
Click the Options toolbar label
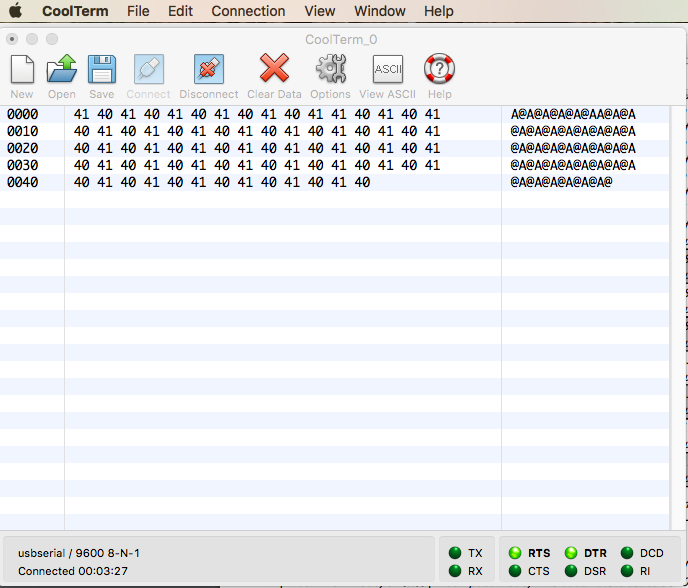(x=330, y=94)
